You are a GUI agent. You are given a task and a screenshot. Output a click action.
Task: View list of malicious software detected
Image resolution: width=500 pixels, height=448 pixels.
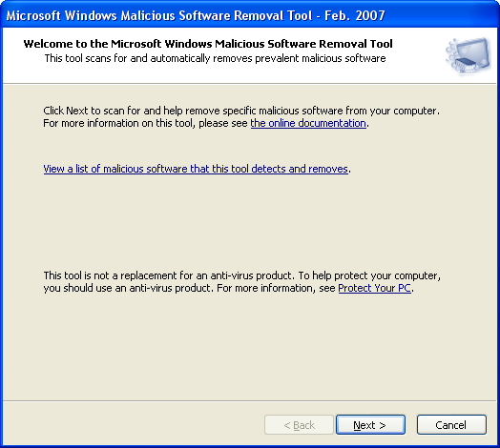[196, 169]
